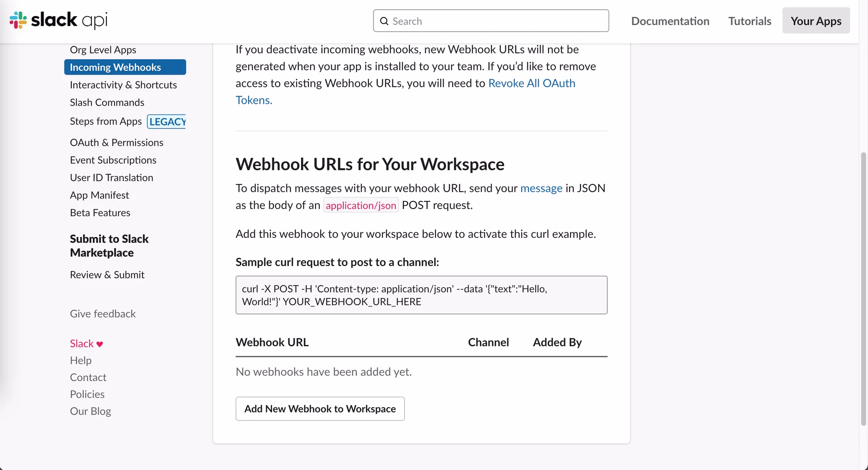Click 'Sample curl request to post' label
Viewport: 868px width, 470px height.
click(x=337, y=262)
